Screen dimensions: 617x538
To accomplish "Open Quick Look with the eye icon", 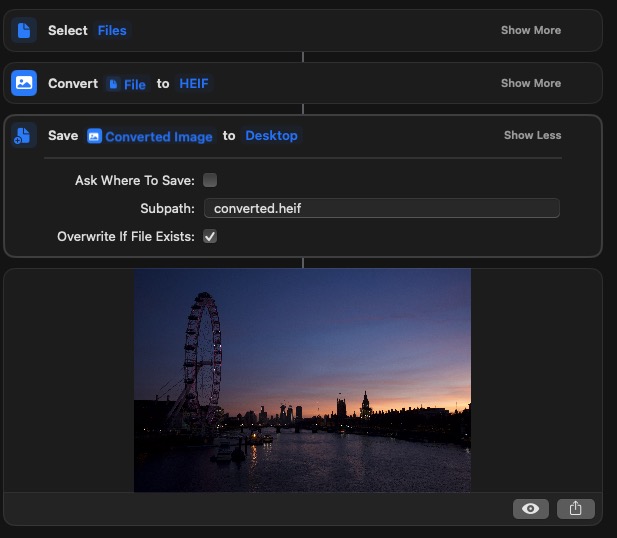I will pyautogui.click(x=531, y=508).
